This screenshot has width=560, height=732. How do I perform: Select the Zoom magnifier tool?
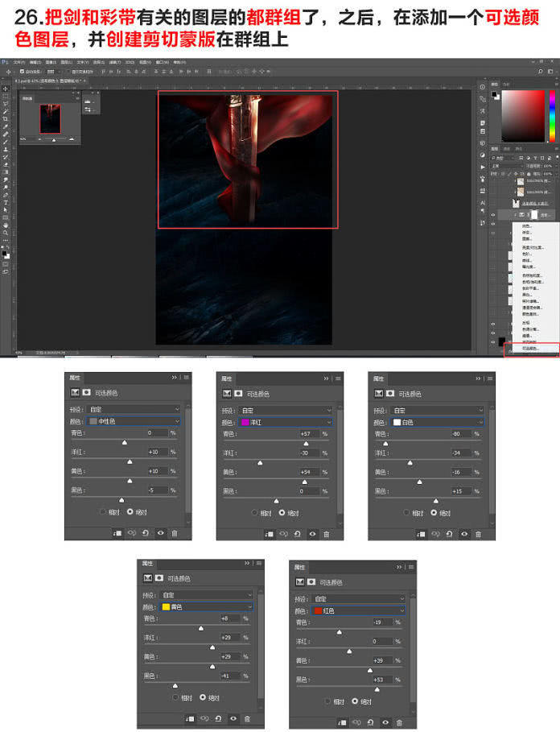pyautogui.click(x=5, y=233)
